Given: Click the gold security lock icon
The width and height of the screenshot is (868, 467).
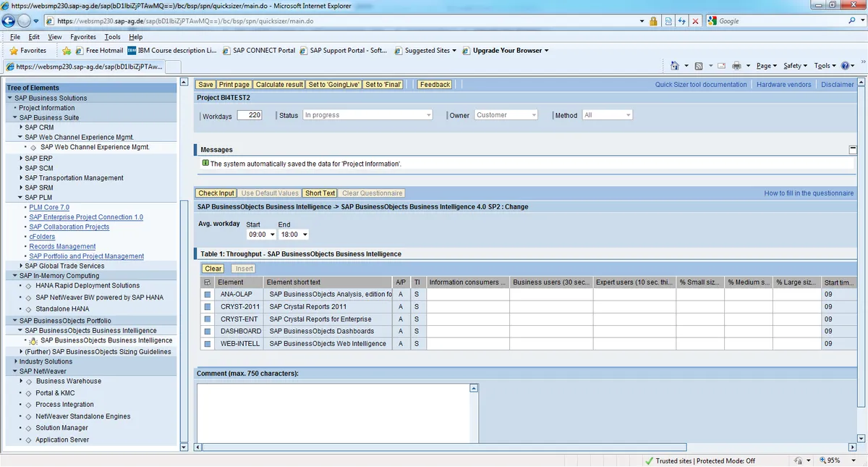Looking at the screenshot, I should tap(654, 21).
